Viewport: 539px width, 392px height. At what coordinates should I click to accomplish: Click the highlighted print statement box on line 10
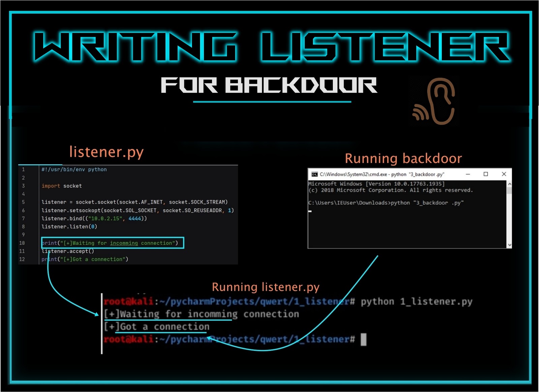coord(113,243)
